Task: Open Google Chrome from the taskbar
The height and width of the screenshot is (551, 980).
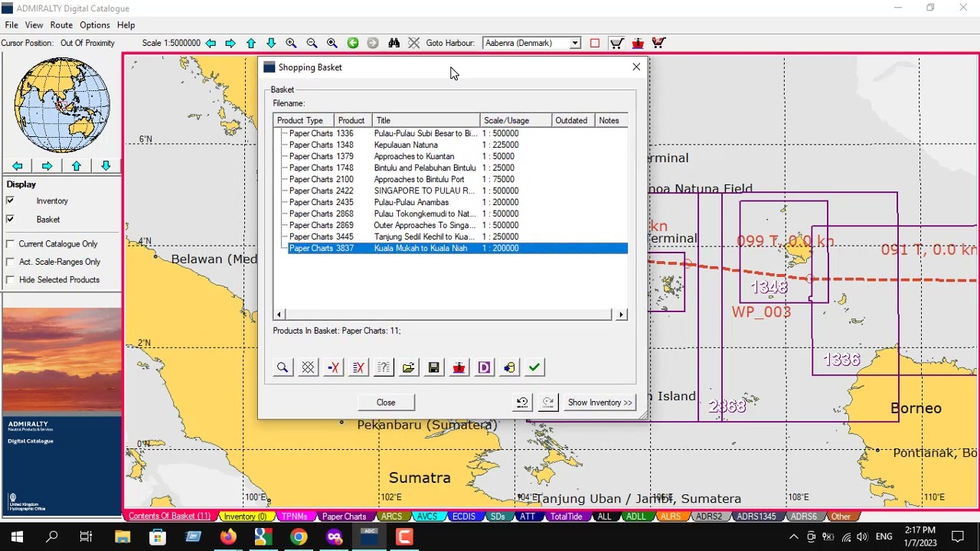Action: (x=299, y=536)
